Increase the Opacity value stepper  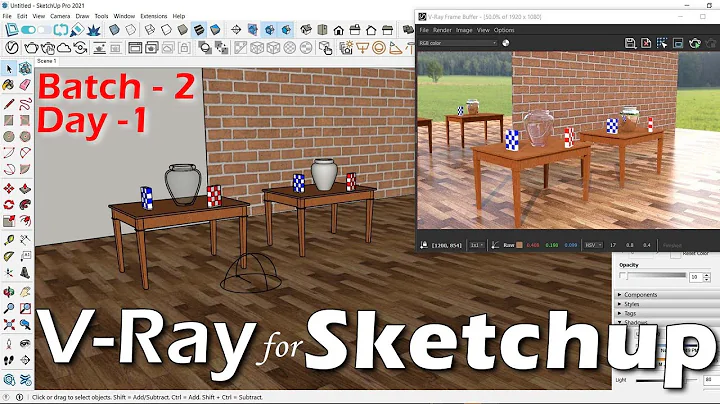pyautogui.click(x=707, y=275)
